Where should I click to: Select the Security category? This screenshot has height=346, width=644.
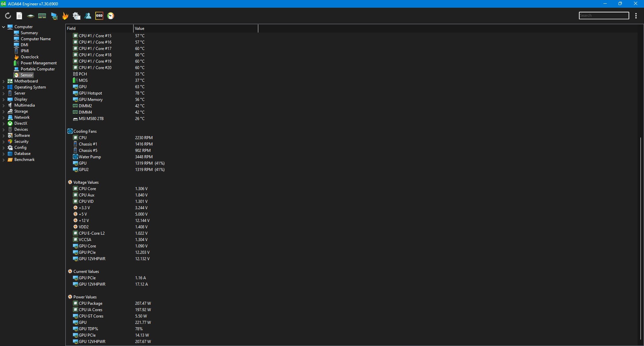[x=18, y=141]
